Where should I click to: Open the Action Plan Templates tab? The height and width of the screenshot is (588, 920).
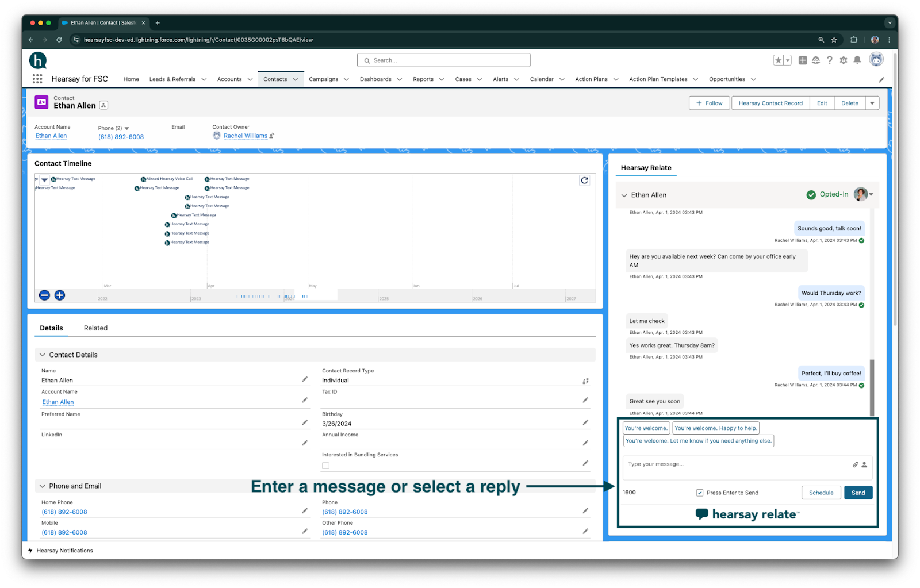click(658, 79)
